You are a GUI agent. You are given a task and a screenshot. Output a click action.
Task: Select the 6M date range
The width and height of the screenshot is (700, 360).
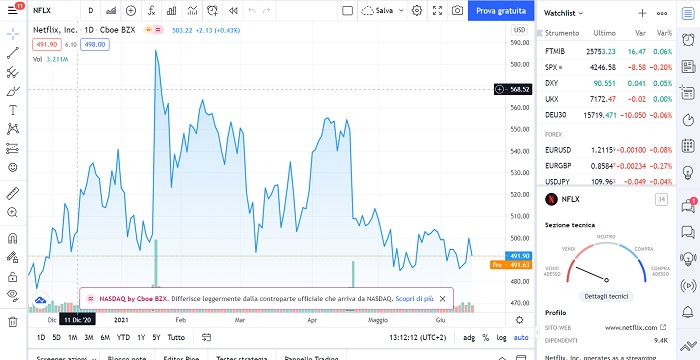click(x=105, y=338)
